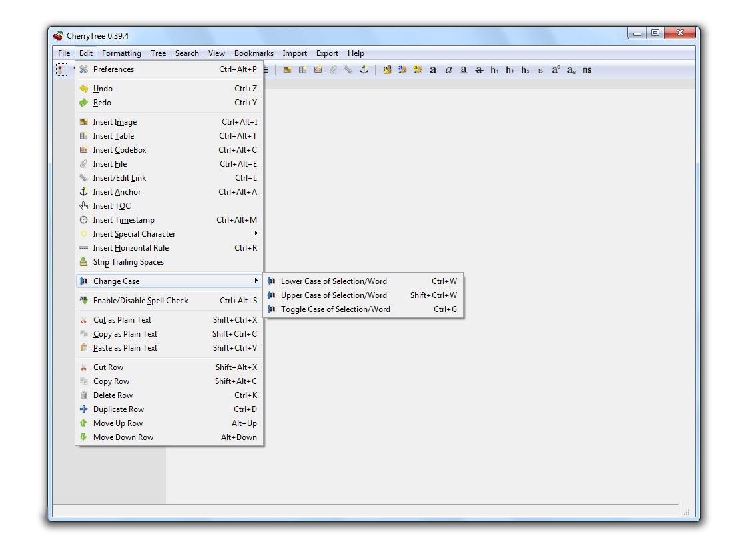Open the Import menu
748x560 pixels.
click(x=294, y=53)
